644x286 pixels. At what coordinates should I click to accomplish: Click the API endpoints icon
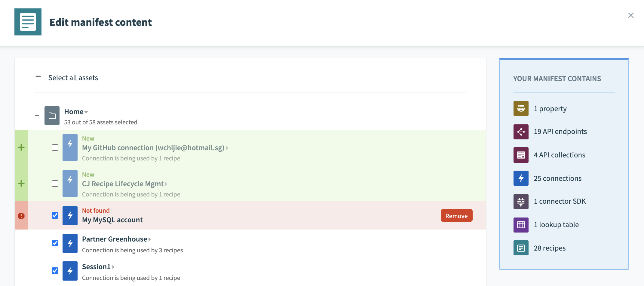tap(521, 132)
